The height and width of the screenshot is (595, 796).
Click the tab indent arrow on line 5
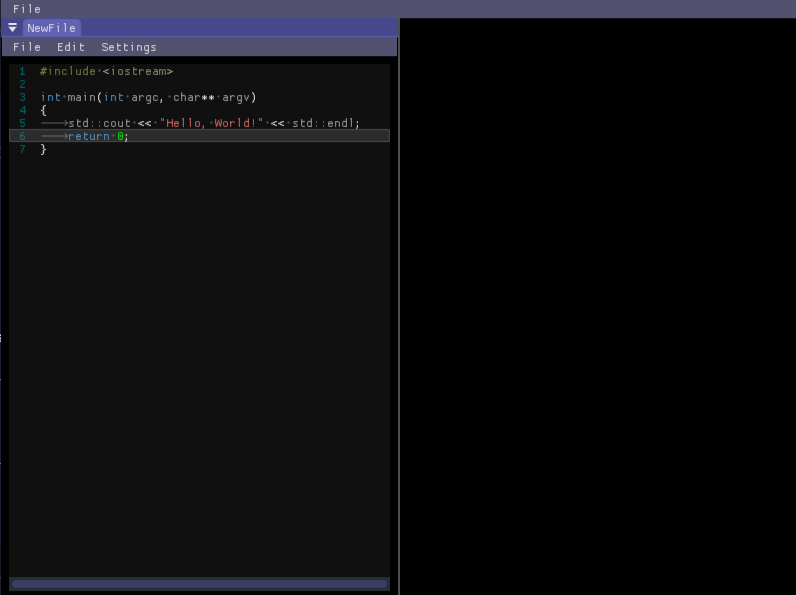coord(54,123)
